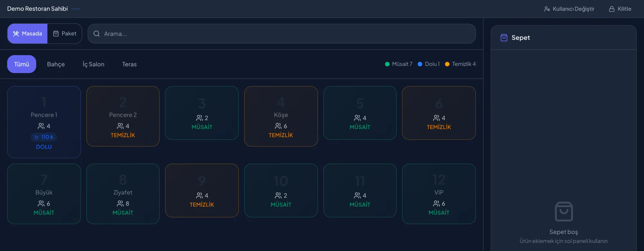Click the Masada fork and knife icon

tap(16, 34)
